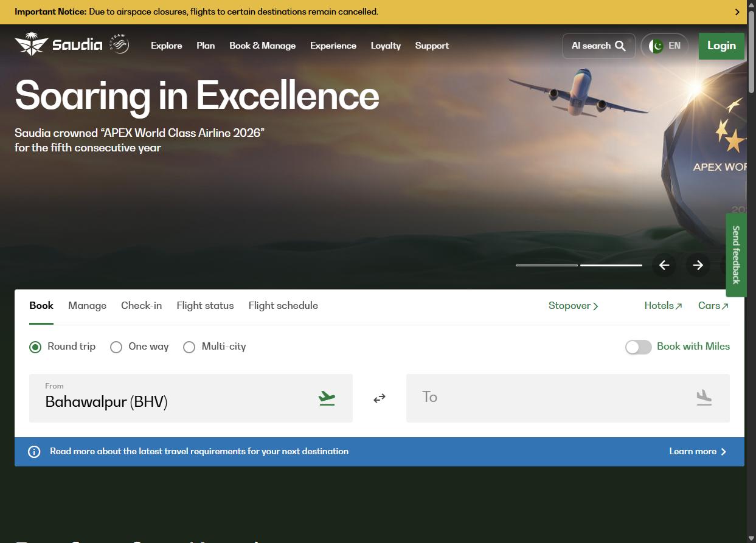Switch to the Flight status tab
Image resolution: width=756 pixels, height=543 pixels.
click(x=205, y=306)
